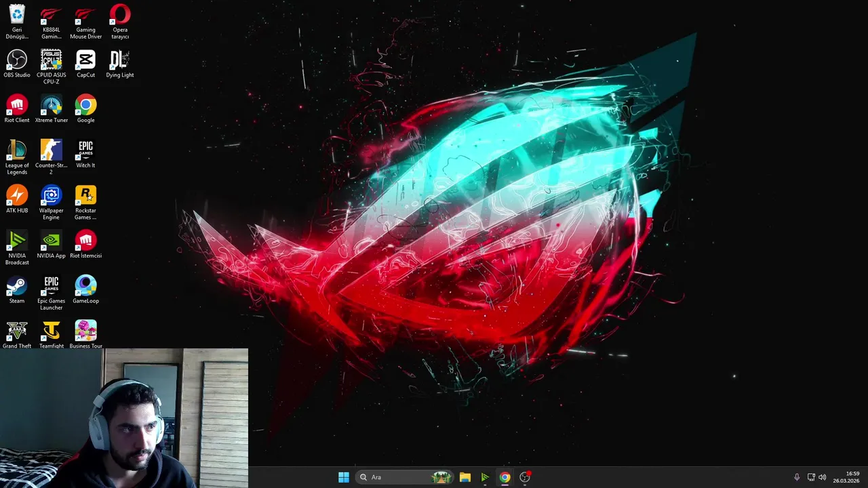Open the volume control in system tray

[x=823, y=477]
